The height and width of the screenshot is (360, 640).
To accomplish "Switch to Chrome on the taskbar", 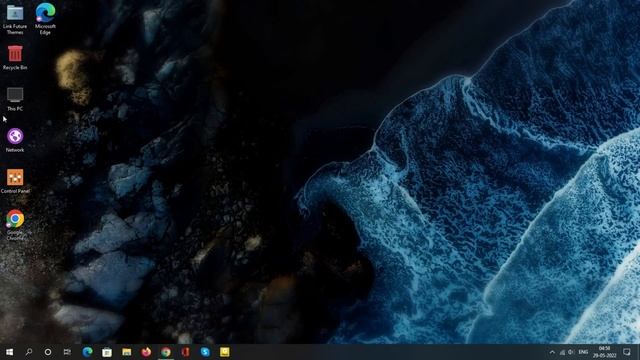I will point(166,352).
